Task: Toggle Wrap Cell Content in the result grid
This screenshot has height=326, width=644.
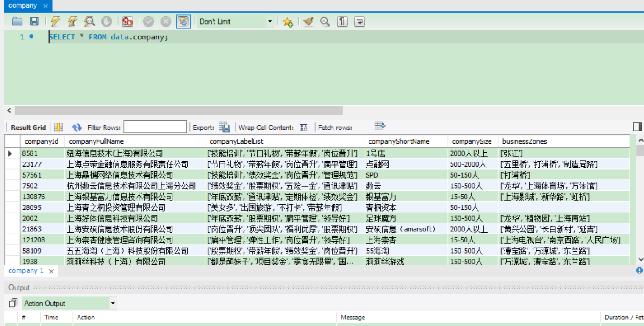Action: [x=304, y=127]
